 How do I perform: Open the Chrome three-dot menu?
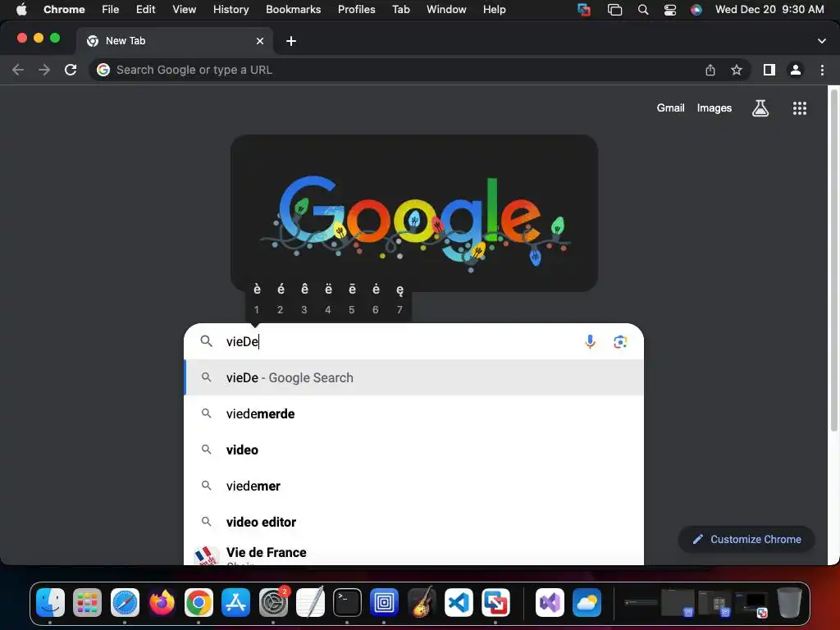tap(822, 70)
